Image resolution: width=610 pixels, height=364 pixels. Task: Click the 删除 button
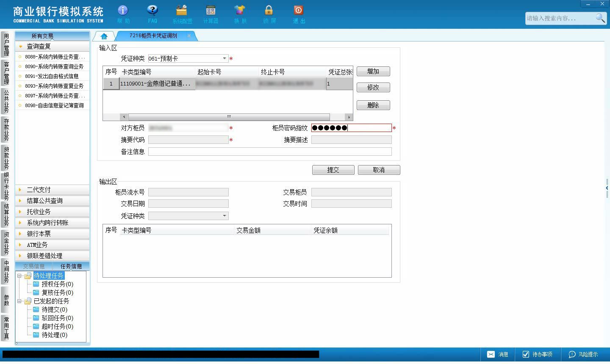click(373, 105)
